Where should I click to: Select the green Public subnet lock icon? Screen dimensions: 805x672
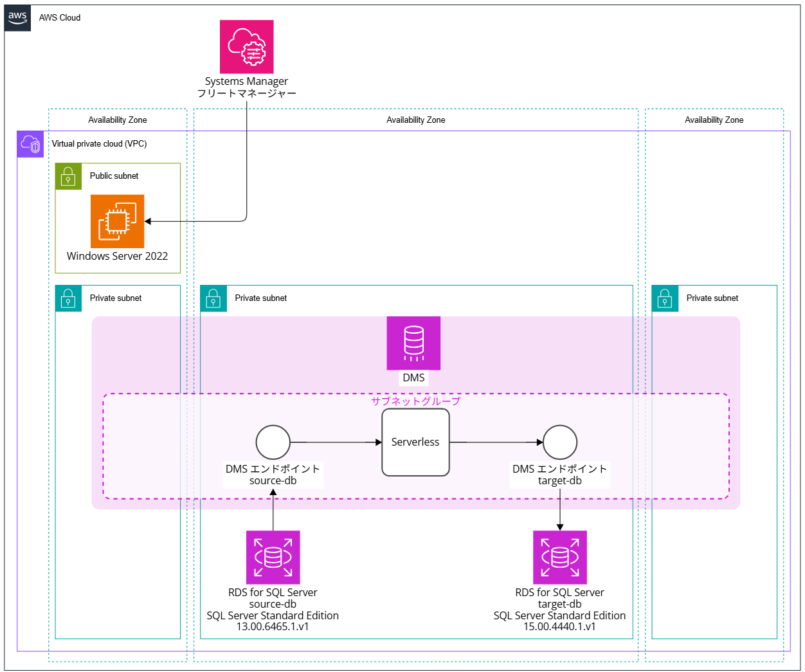click(x=68, y=176)
